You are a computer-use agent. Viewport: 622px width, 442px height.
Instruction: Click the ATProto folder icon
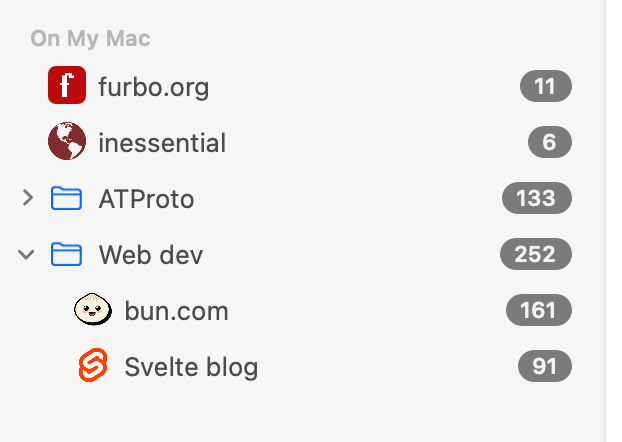click(x=66, y=199)
